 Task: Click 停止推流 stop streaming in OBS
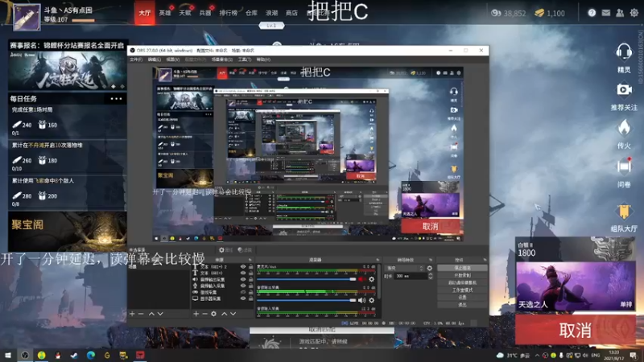[462, 268]
